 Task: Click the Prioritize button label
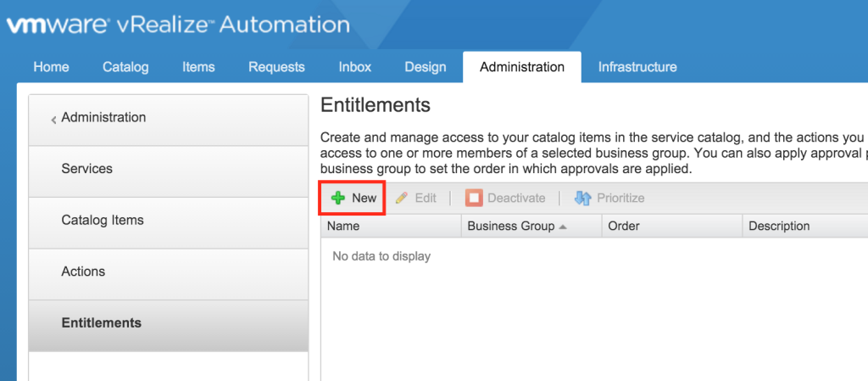[620, 198]
